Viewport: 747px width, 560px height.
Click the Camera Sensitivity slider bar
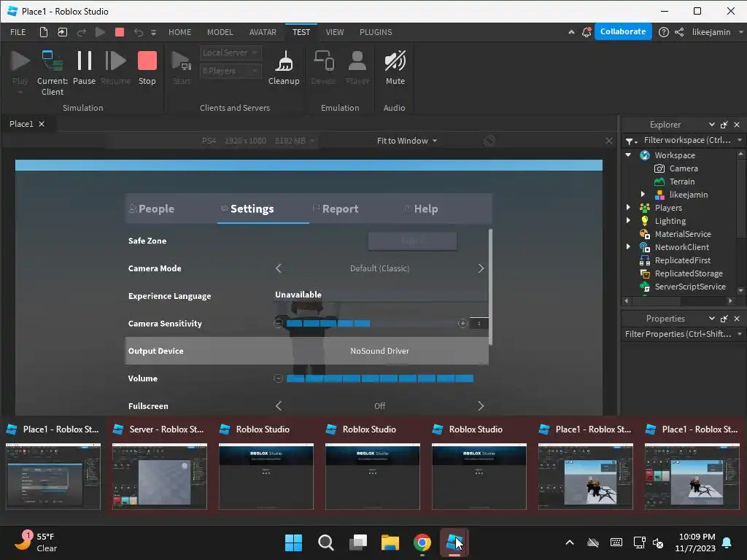tap(371, 323)
